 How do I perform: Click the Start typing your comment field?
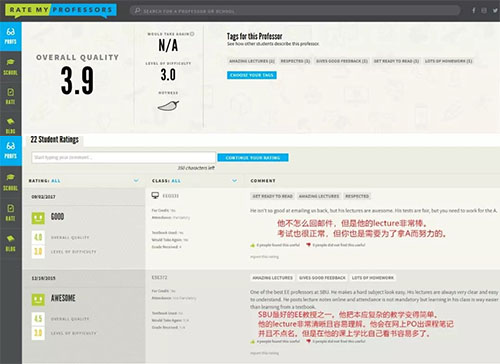coord(123,157)
